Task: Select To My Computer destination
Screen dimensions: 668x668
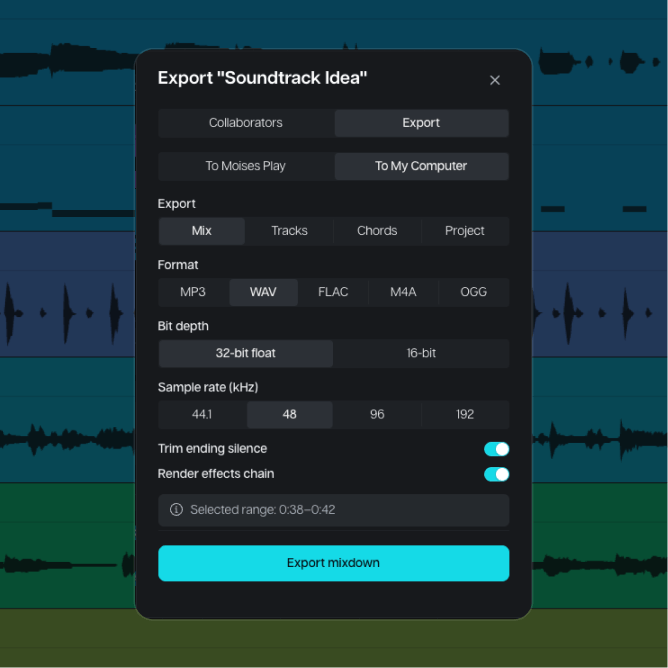Action: coord(421,166)
